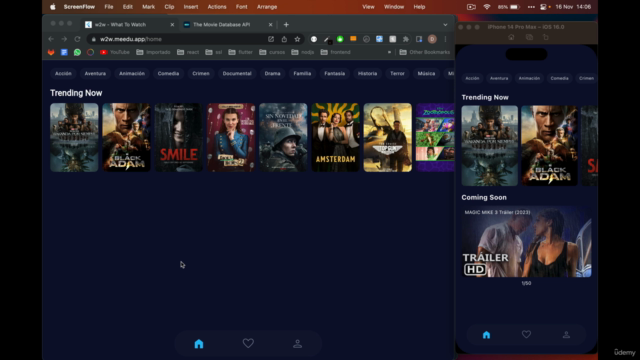Screen dimensions: 640x360
Task: Select the Documental genre chip
Action: [x=237, y=73]
